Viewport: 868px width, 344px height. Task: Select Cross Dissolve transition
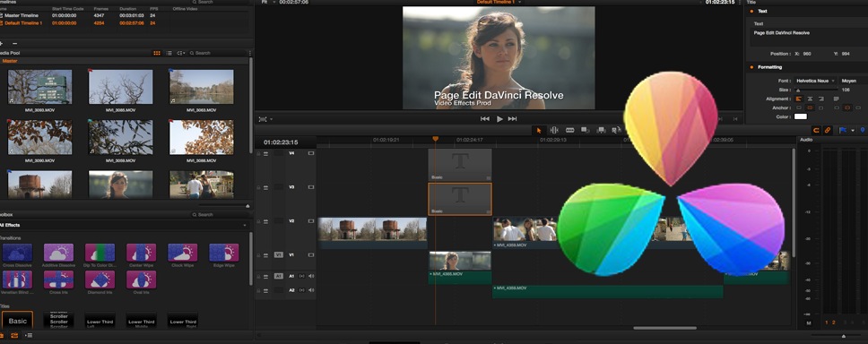[x=17, y=253]
